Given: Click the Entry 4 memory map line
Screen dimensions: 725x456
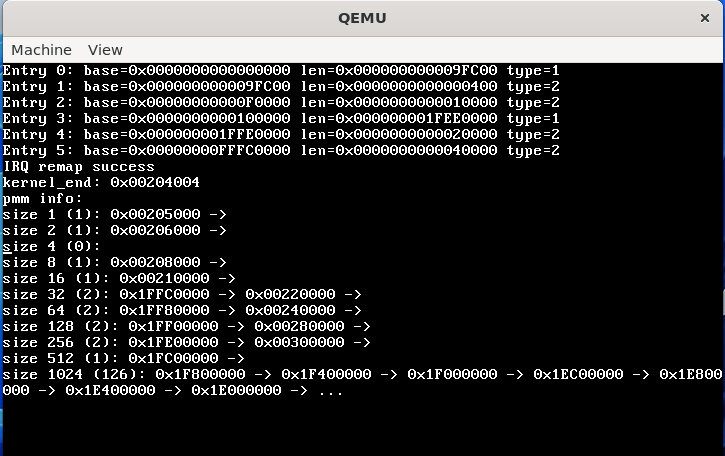Looking at the screenshot, I should [281, 135].
